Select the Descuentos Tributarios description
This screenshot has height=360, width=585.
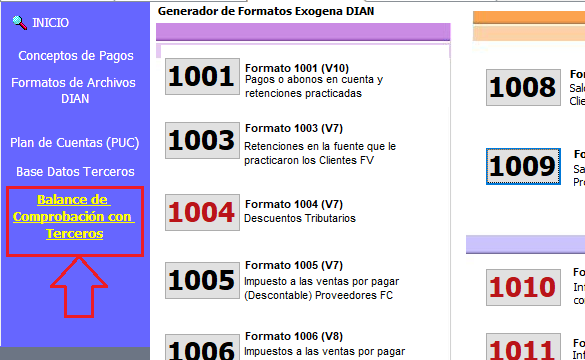(x=300, y=218)
